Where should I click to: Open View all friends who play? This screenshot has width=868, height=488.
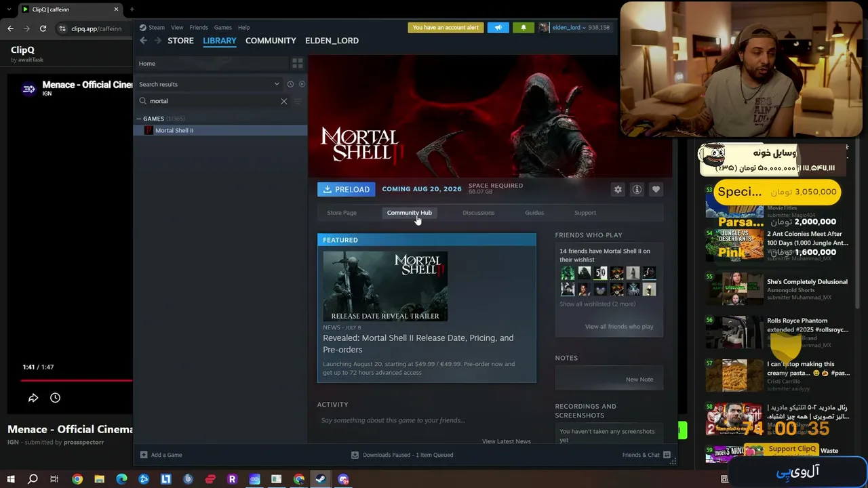[619, 327]
